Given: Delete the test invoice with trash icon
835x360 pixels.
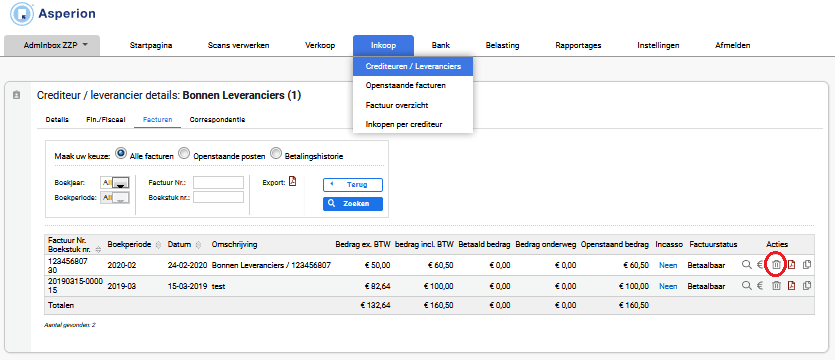Looking at the screenshot, I should coord(776,286).
